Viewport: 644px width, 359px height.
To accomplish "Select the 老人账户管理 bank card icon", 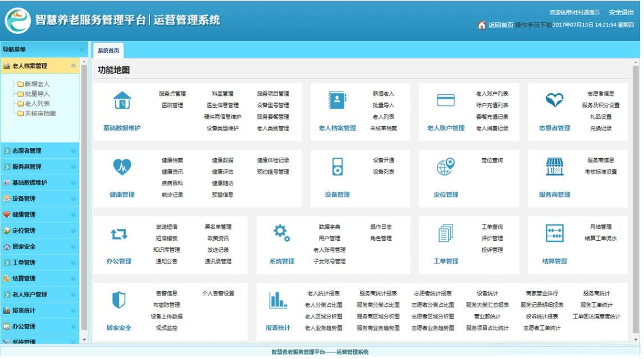I will pos(446,101).
